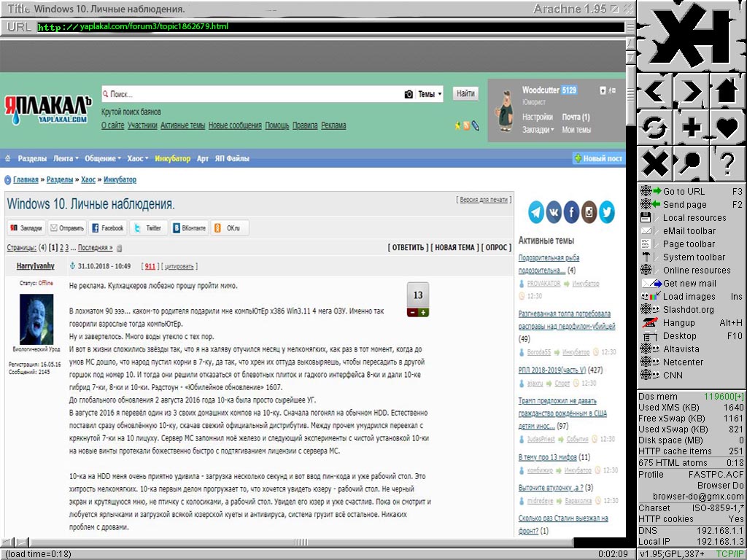Click ОТВЕТИТЬ reply link
The height and width of the screenshot is (560, 747).
(x=408, y=248)
